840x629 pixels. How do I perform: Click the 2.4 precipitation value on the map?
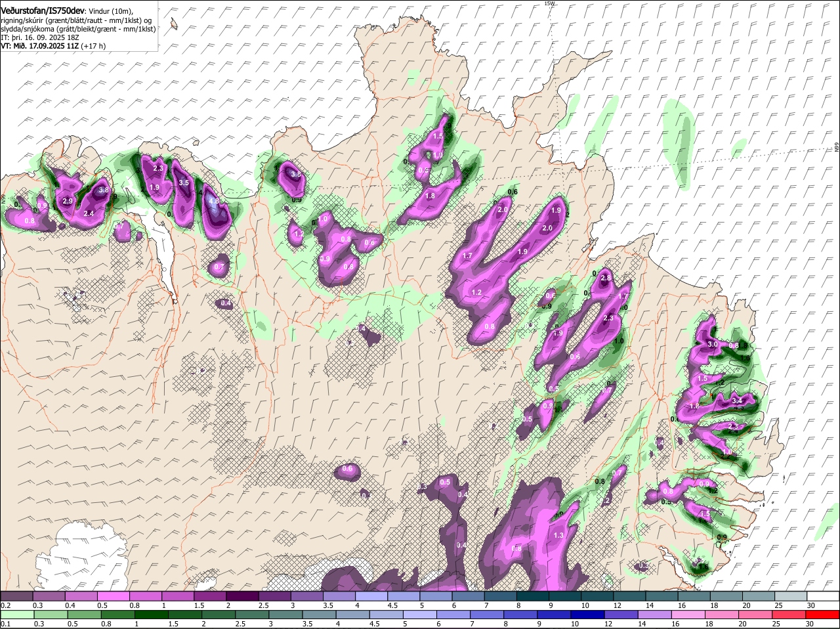tap(89, 213)
